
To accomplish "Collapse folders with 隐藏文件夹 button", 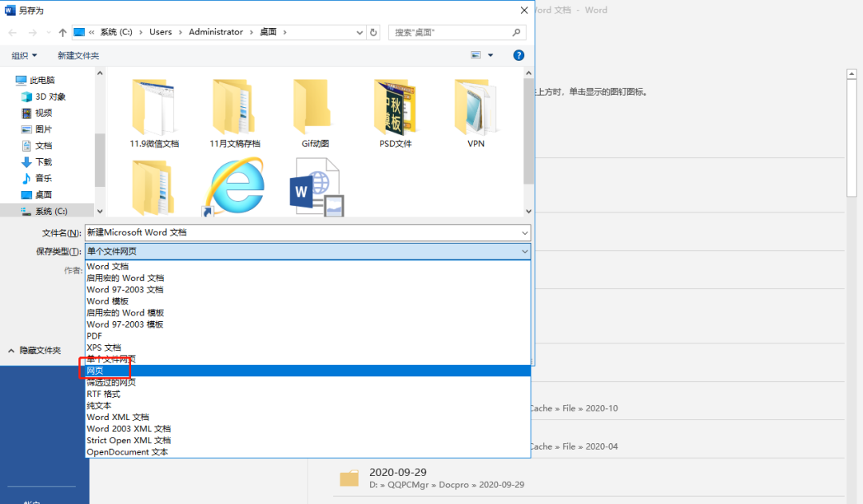I will (x=34, y=350).
